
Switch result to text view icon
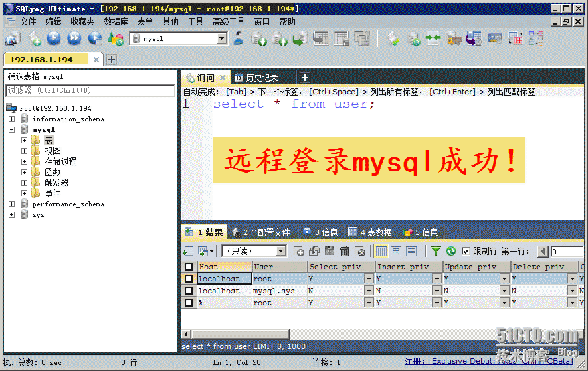click(411, 251)
